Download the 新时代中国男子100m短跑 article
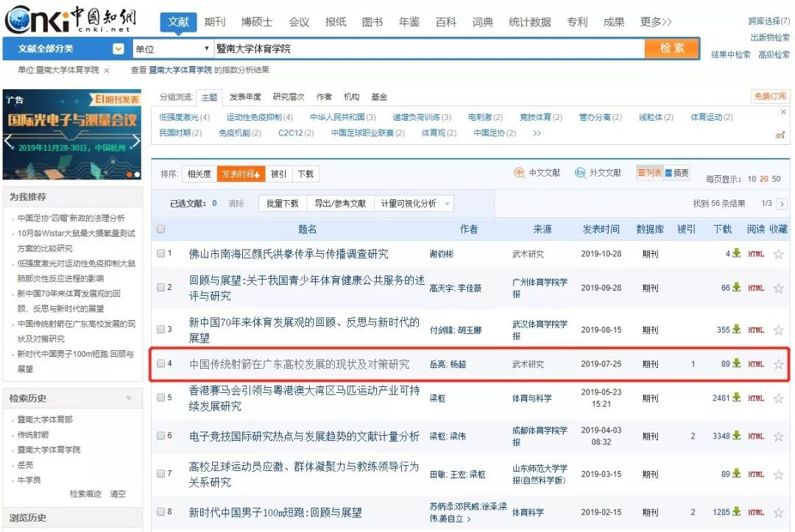 coord(736,511)
